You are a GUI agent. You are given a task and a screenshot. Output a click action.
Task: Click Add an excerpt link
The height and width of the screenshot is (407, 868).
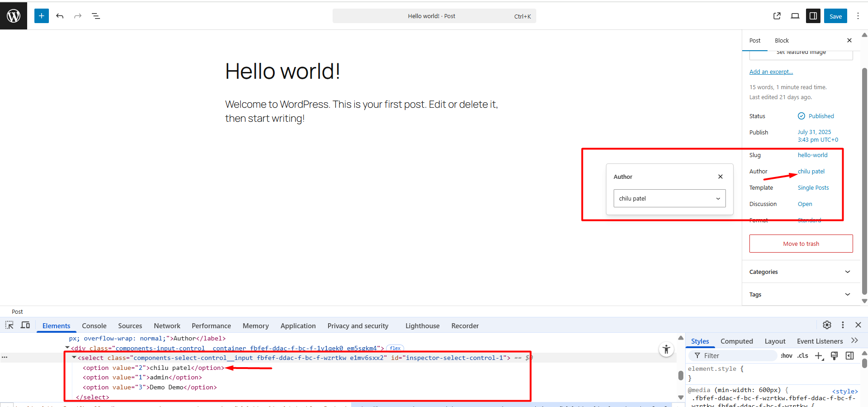tap(771, 72)
